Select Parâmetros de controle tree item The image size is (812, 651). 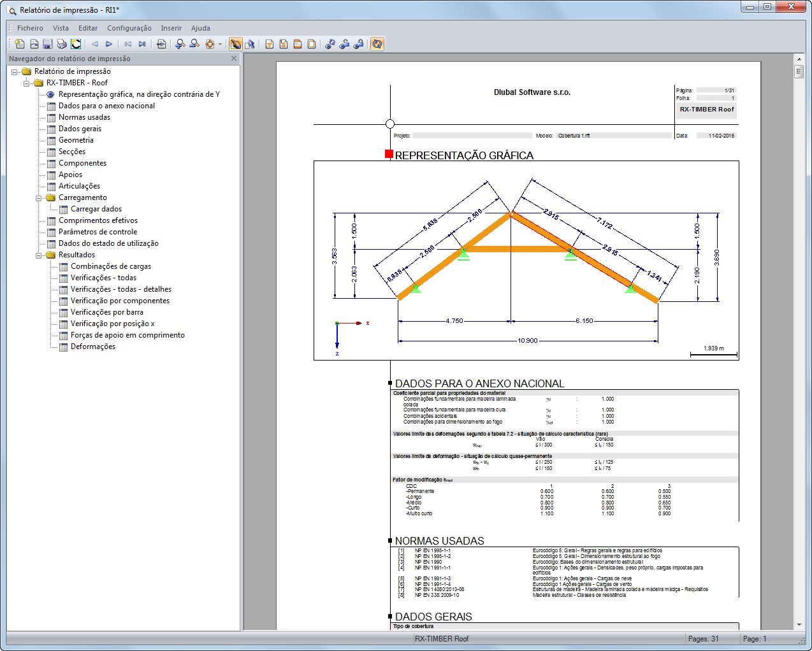(x=98, y=232)
